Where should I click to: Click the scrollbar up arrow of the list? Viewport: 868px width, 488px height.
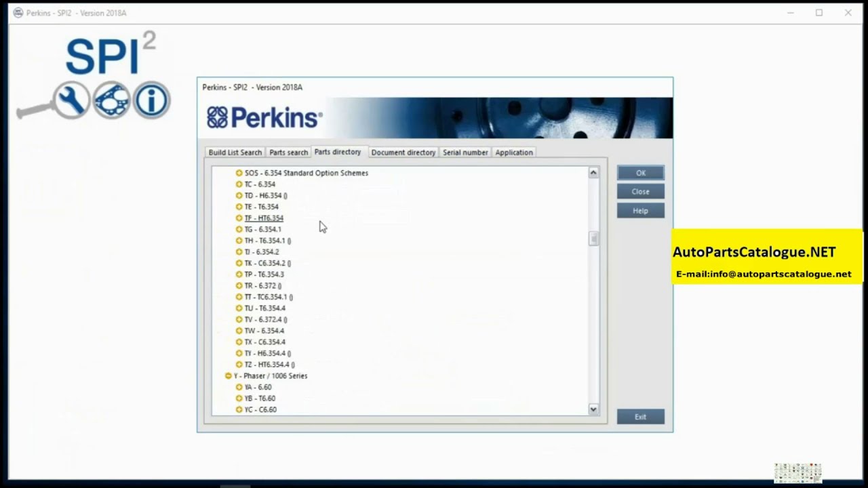pos(593,173)
